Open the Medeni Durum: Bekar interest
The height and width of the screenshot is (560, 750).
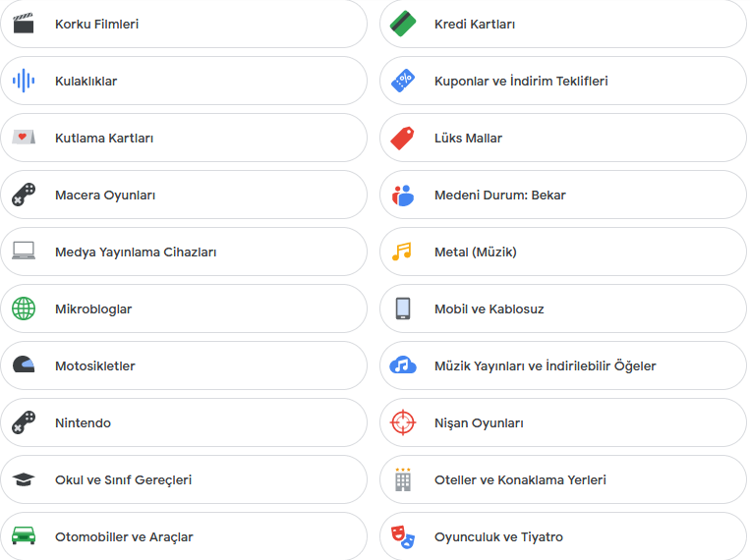(x=563, y=195)
